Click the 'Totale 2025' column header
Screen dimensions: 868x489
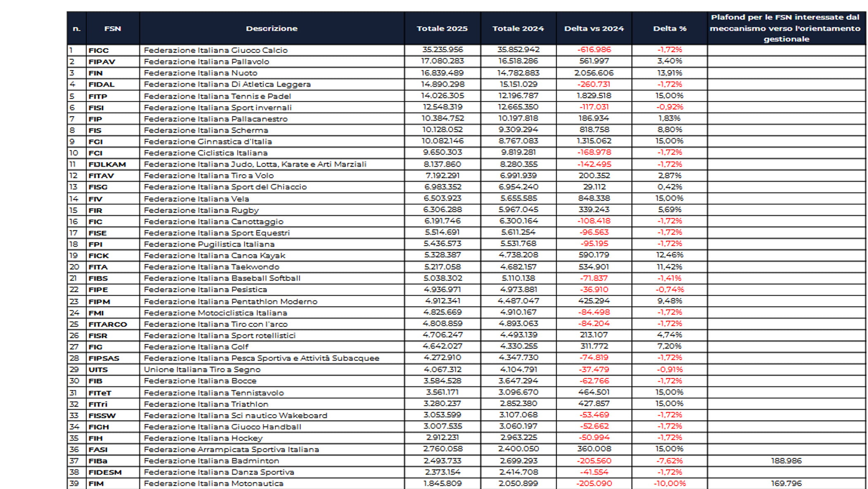442,29
